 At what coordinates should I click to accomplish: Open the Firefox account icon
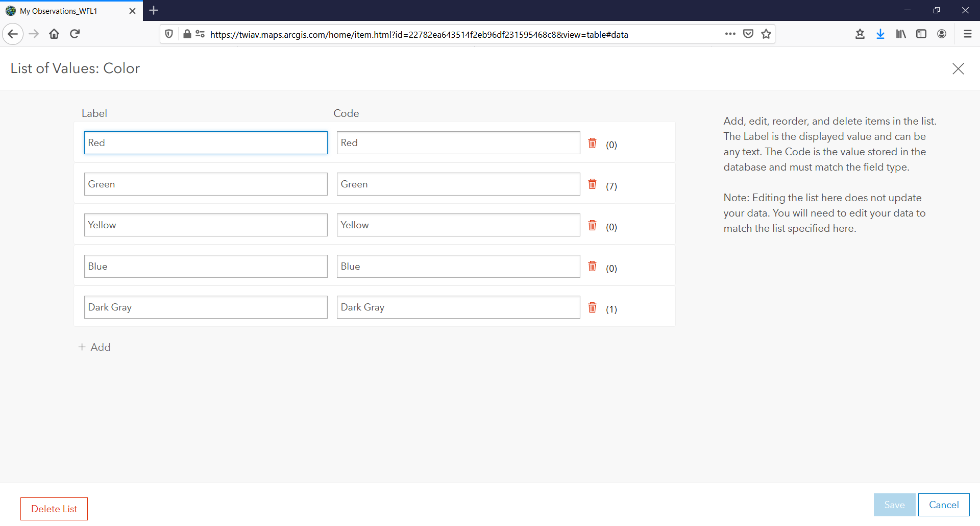pyautogui.click(x=942, y=34)
